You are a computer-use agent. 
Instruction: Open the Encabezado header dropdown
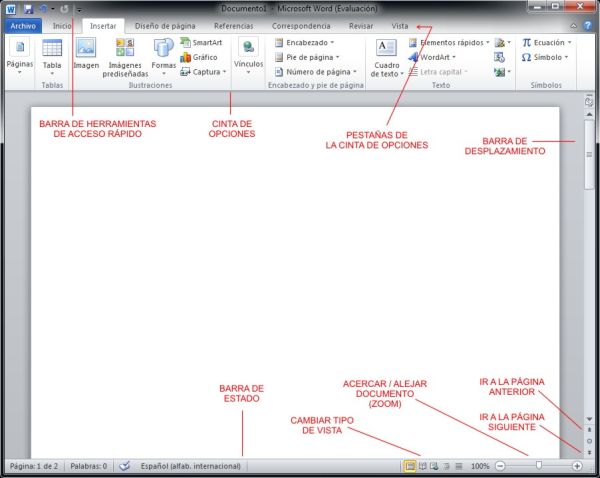coord(305,42)
